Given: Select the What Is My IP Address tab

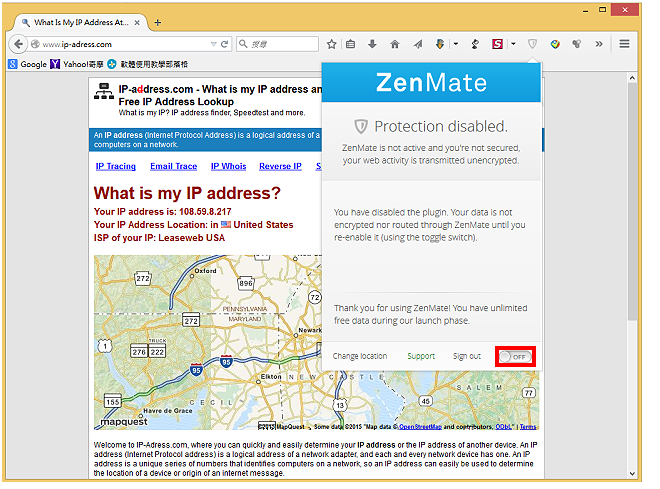Looking at the screenshot, I should pos(81,22).
